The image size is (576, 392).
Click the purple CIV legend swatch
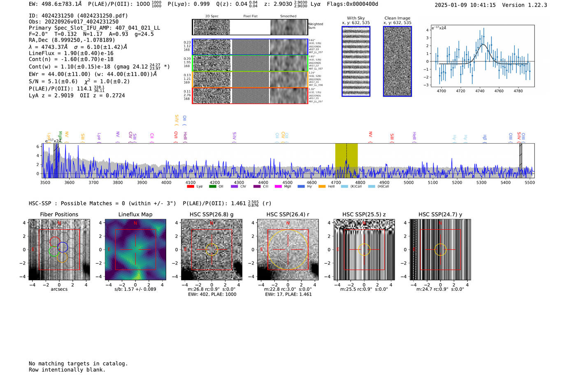(x=235, y=186)
